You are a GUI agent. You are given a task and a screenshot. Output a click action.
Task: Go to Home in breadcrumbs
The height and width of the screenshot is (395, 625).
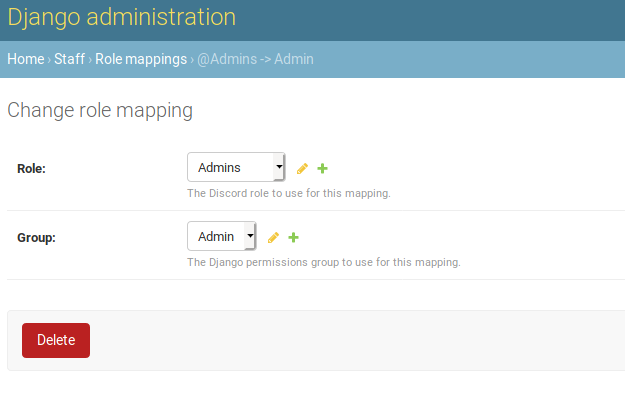(26, 59)
